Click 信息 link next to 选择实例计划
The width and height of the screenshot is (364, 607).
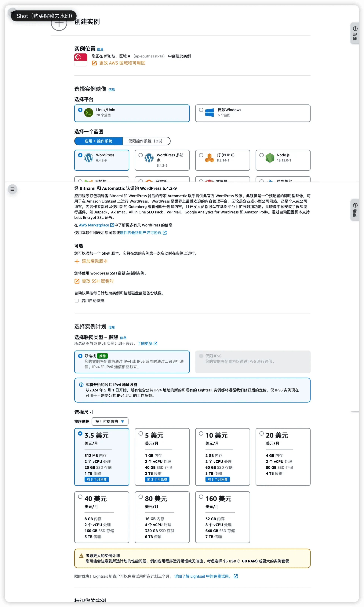(x=112, y=327)
